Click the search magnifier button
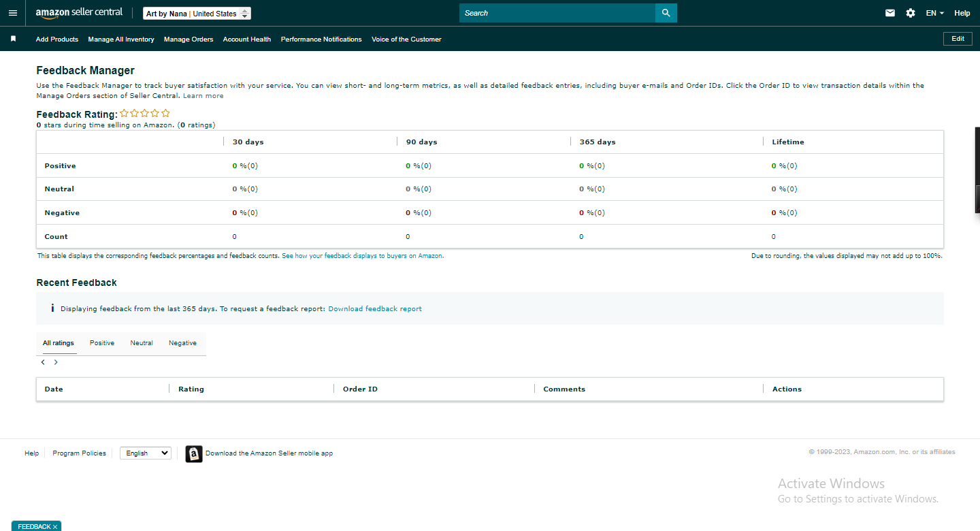Viewport: 980px width, 531px height. (x=666, y=13)
